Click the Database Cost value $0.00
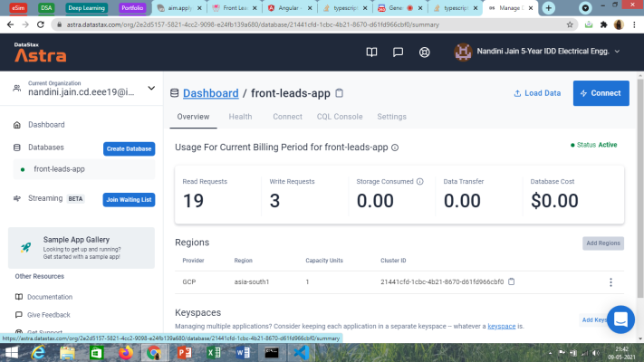This screenshot has height=362, width=644. click(554, 201)
